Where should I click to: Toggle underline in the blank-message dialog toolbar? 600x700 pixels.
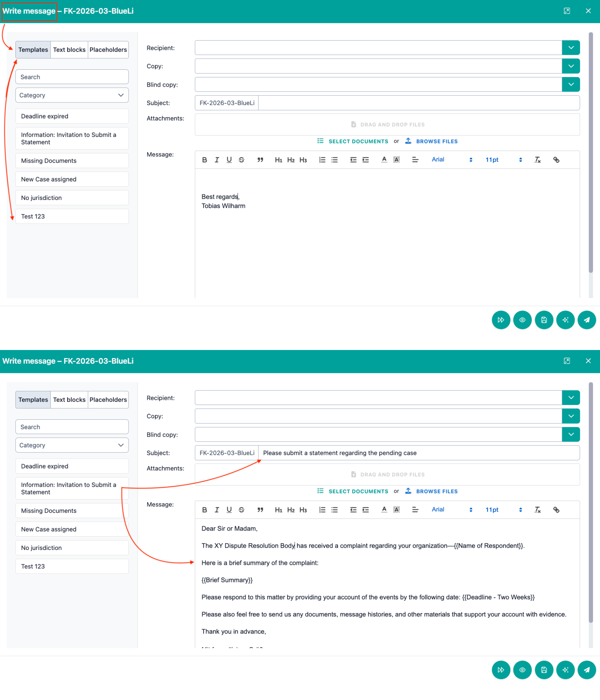point(229,160)
